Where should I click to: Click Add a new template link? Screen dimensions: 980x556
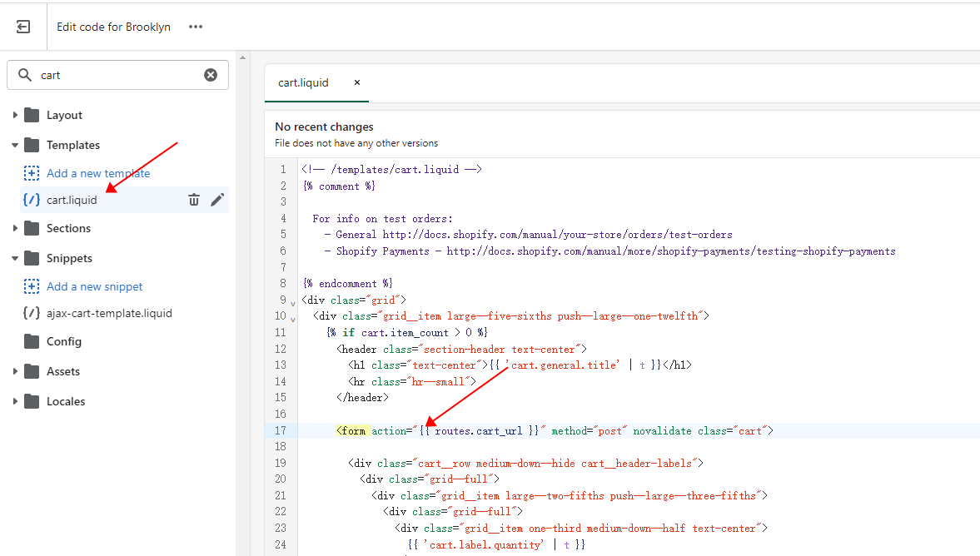coord(98,173)
